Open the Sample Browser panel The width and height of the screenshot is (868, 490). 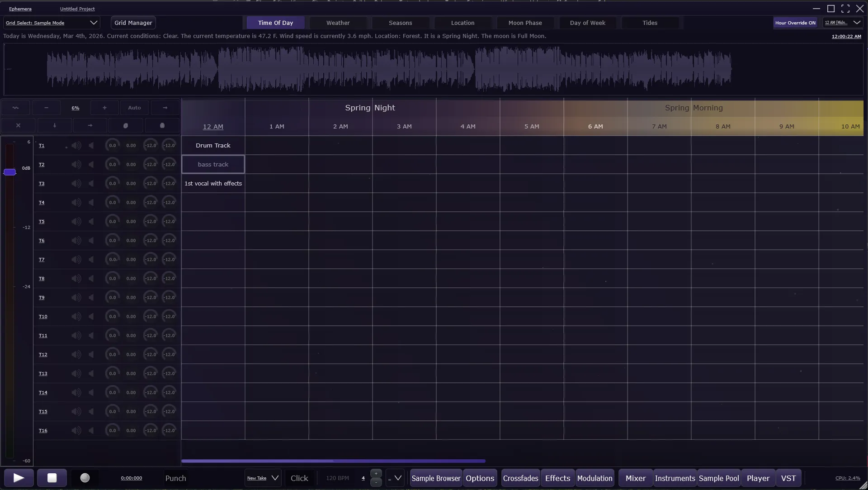[x=436, y=478]
